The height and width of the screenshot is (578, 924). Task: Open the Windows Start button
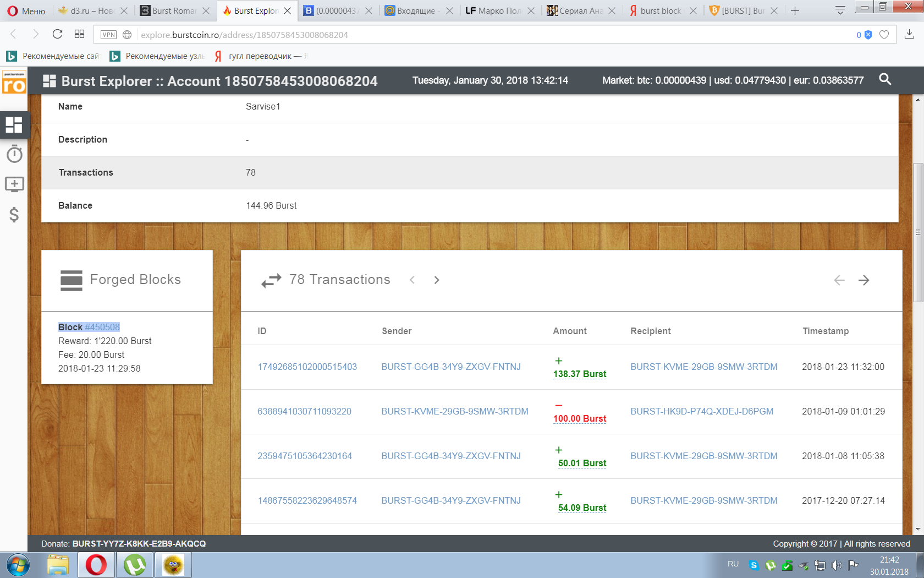coord(18,565)
